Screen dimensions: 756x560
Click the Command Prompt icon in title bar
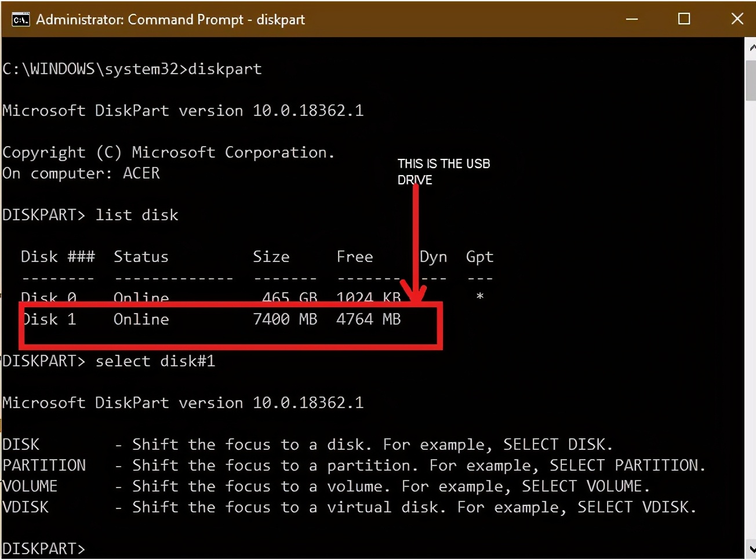[x=20, y=19]
